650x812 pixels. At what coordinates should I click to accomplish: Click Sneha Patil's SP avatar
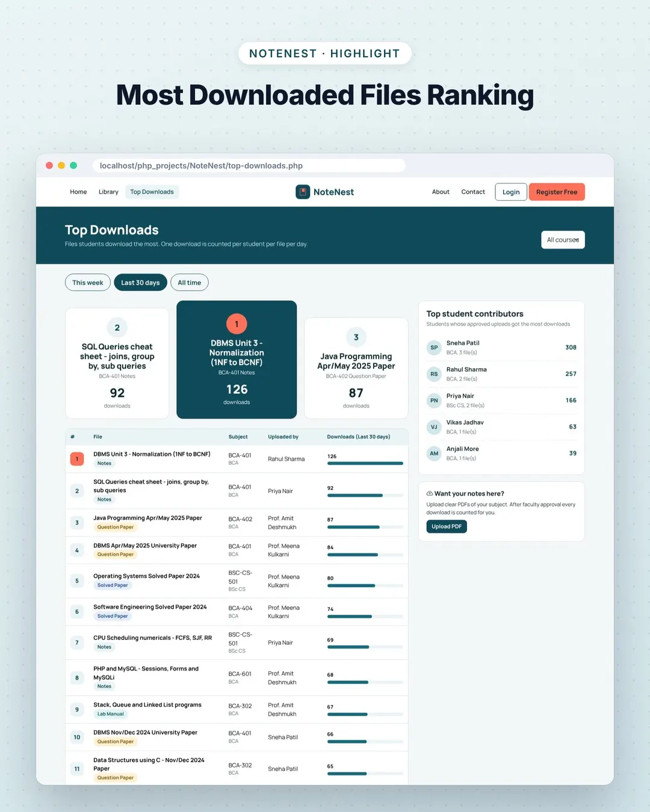434,348
